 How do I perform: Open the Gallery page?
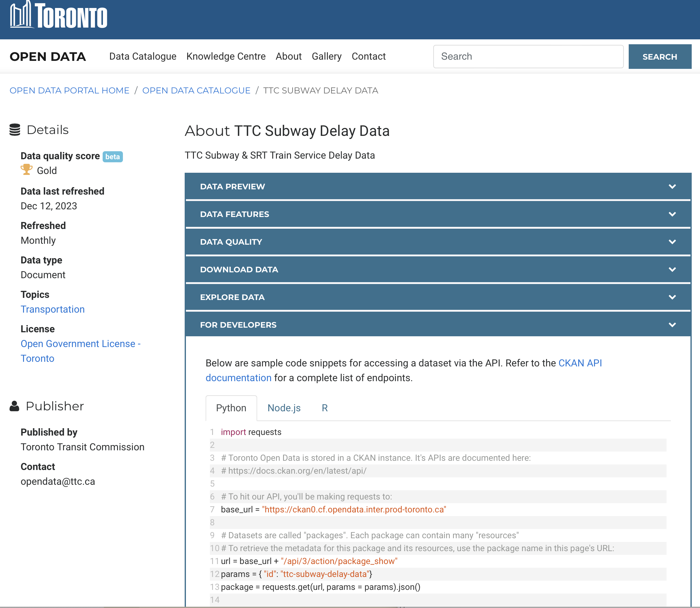click(x=327, y=56)
